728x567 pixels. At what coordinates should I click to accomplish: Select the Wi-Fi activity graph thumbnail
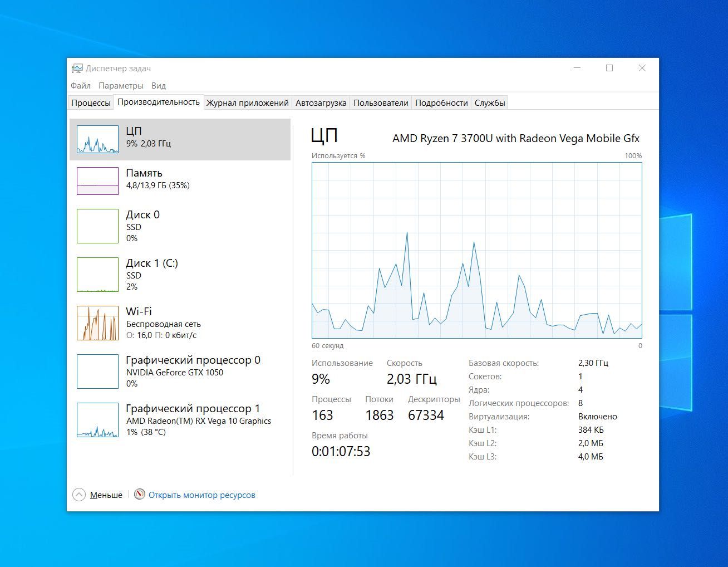(97, 323)
